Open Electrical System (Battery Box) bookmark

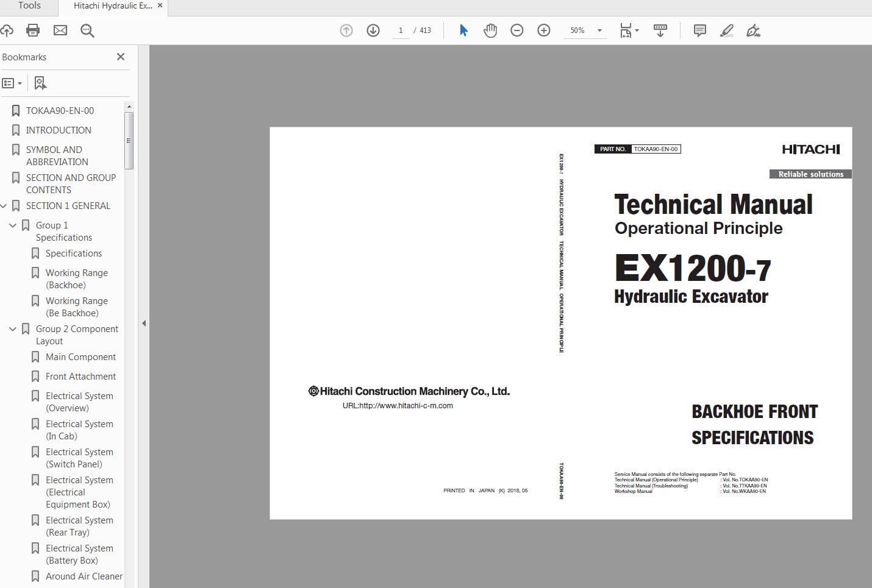(x=79, y=554)
